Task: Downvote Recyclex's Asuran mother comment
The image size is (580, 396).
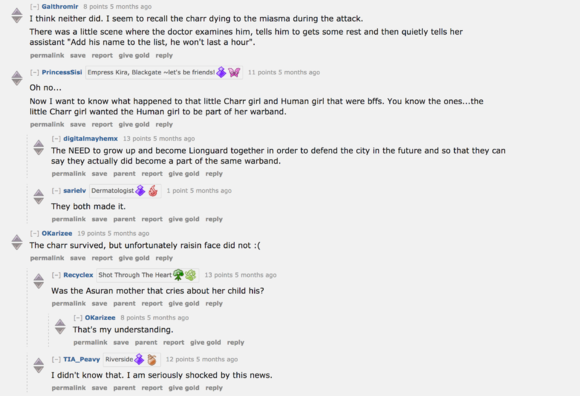Action: click(38, 285)
